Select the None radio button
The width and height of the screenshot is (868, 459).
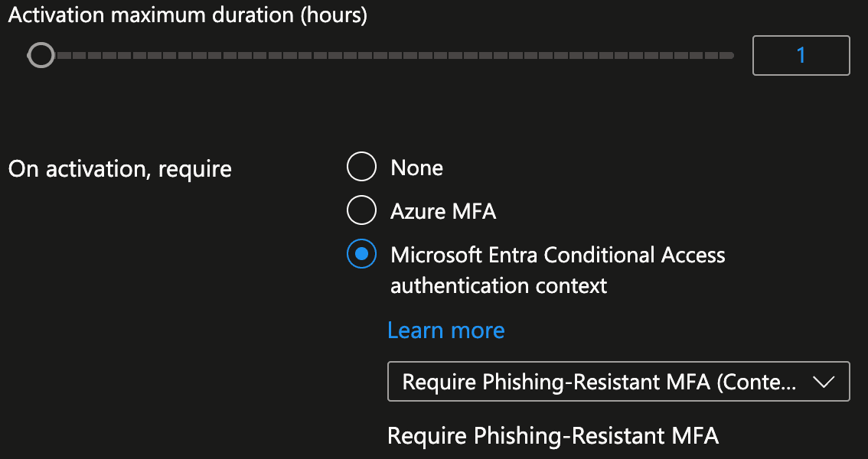[x=361, y=167]
